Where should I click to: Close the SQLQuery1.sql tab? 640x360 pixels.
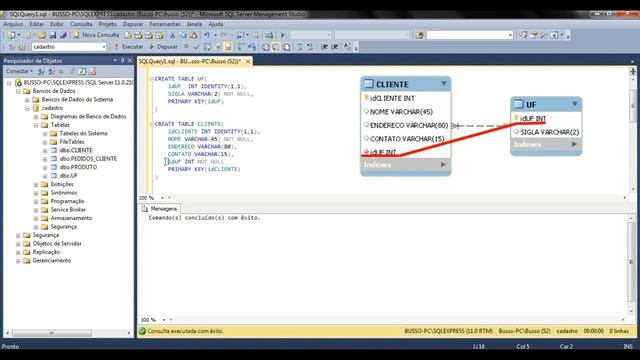pos(248,61)
